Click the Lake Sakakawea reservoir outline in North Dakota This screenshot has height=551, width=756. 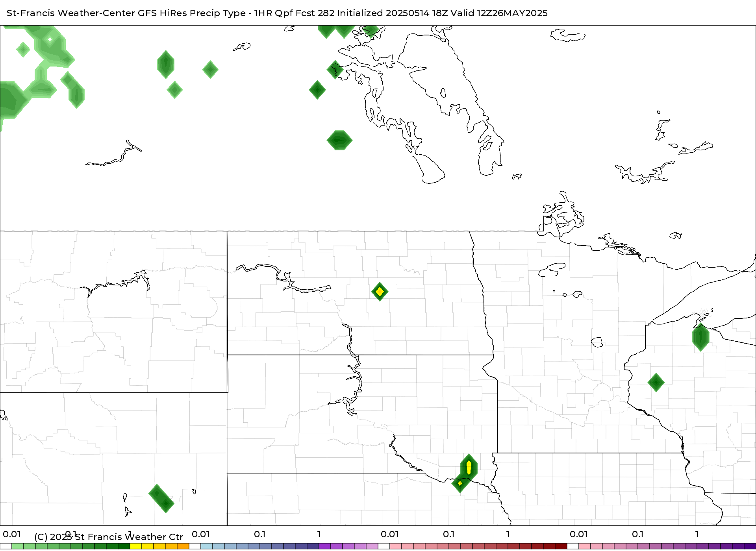[x=283, y=279]
